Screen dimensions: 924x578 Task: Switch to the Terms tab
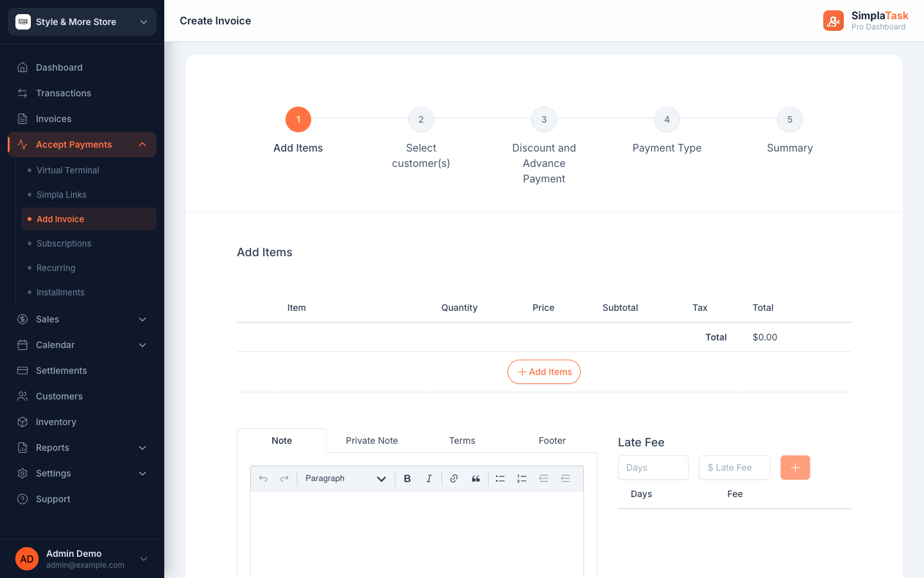click(462, 441)
